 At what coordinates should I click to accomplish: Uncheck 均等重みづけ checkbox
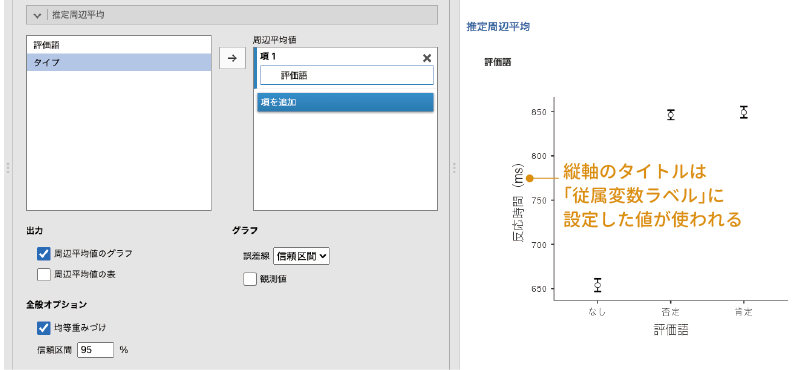[44, 328]
